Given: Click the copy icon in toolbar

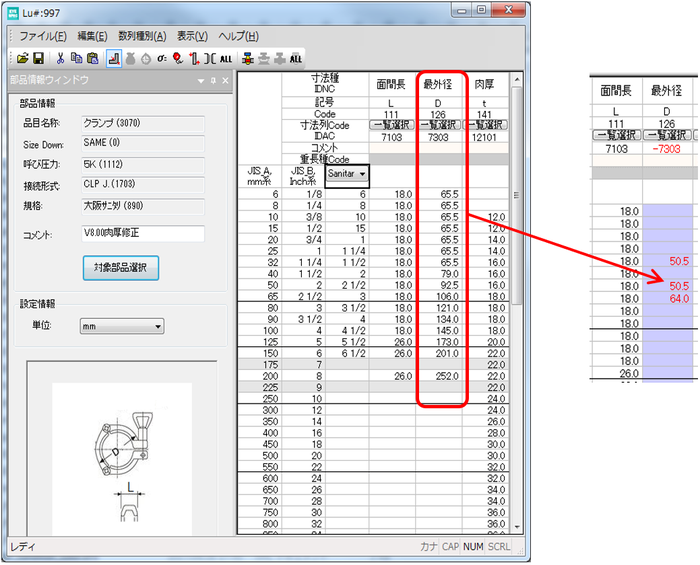Looking at the screenshot, I should (x=76, y=59).
